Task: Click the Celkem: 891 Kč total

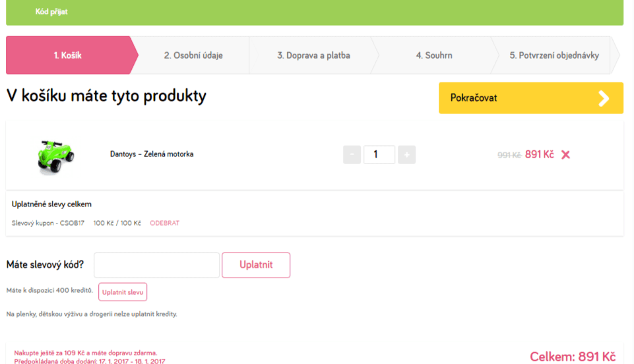Action: click(x=573, y=357)
